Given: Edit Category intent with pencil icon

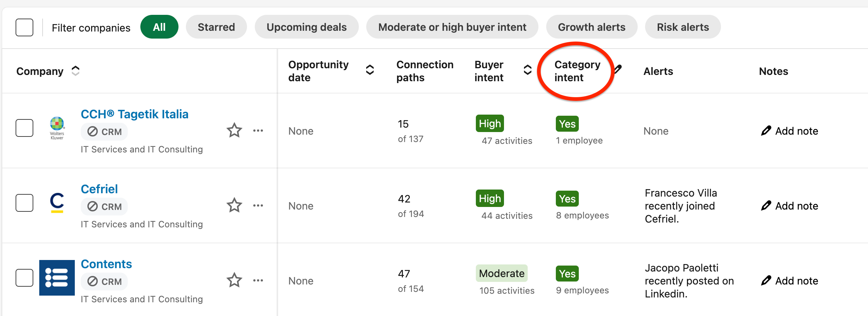Looking at the screenshot, I should pos(618,69).
